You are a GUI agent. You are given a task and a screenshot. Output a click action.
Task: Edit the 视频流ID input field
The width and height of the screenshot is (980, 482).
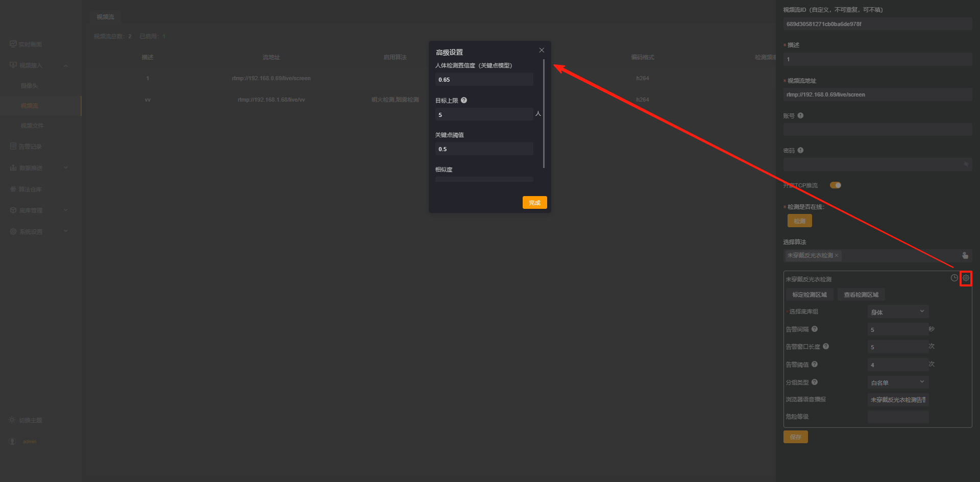point(877,24)
